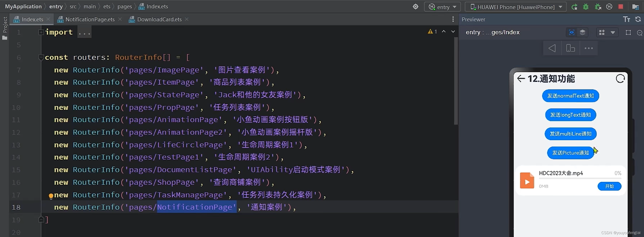Click the 发送multiLine通知 button
The image size is (644, 237).
570,134
